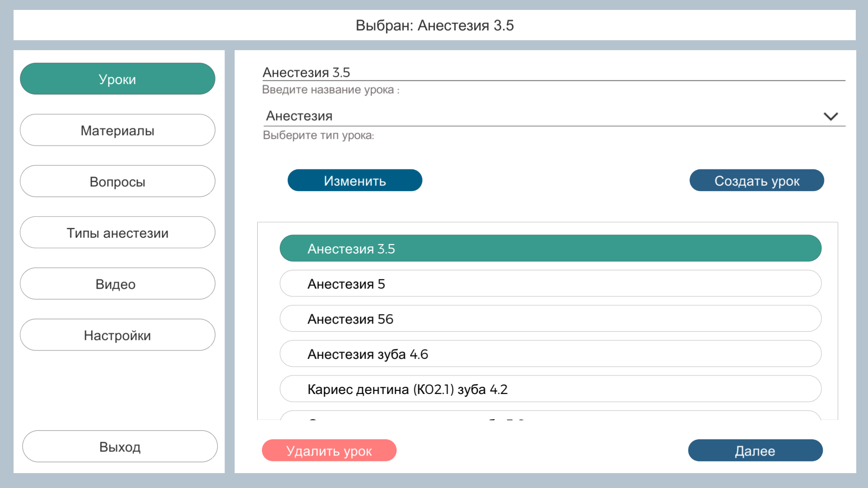Screen dimensions: 868x488
Task: Select Кариес дентина (K02.1) зуба 4.2
Action: click(550, 389)
